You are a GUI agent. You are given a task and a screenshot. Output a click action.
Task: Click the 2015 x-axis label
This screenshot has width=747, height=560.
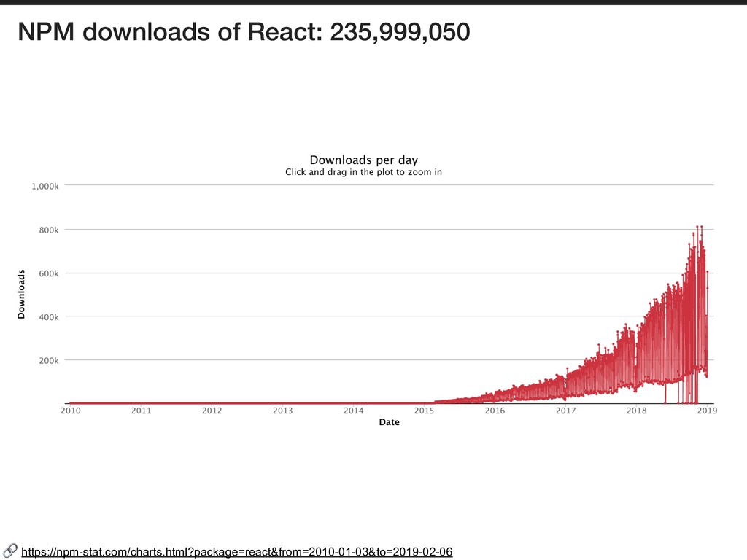click(424, 411)
